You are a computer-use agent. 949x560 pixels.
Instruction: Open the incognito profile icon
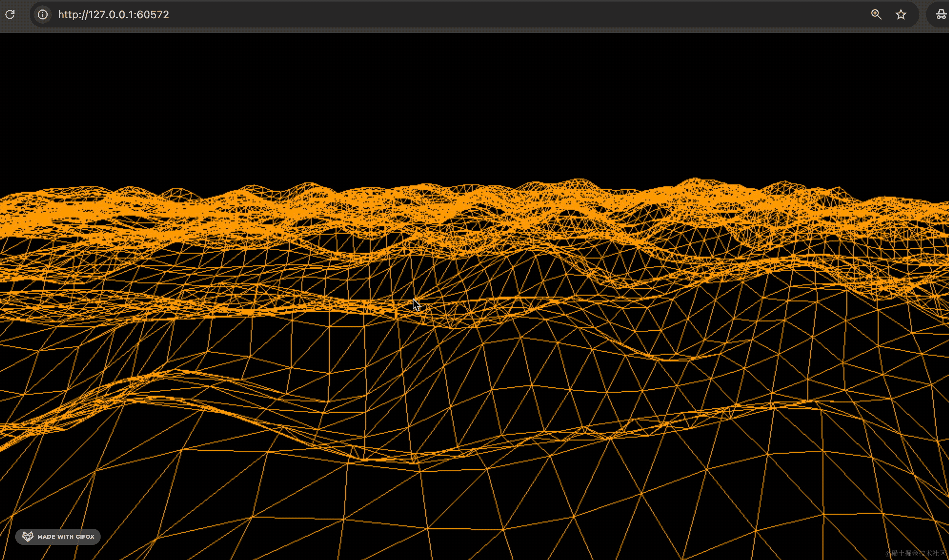(941, 14)
